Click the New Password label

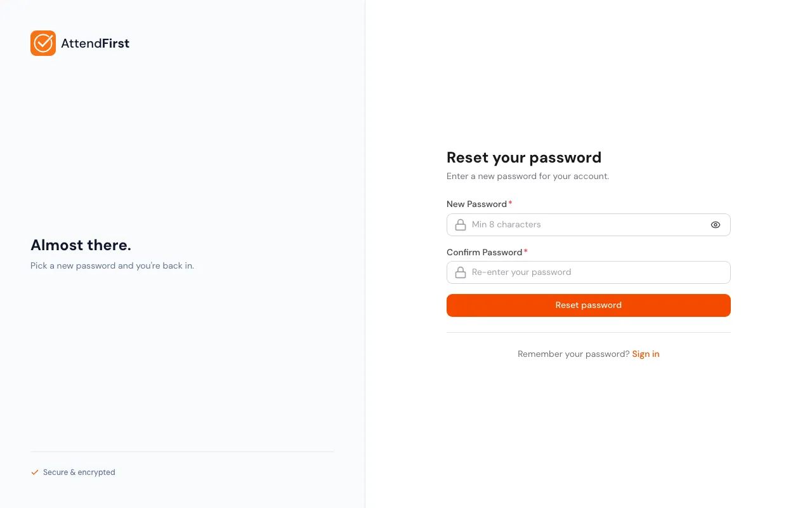pos(477,204)
